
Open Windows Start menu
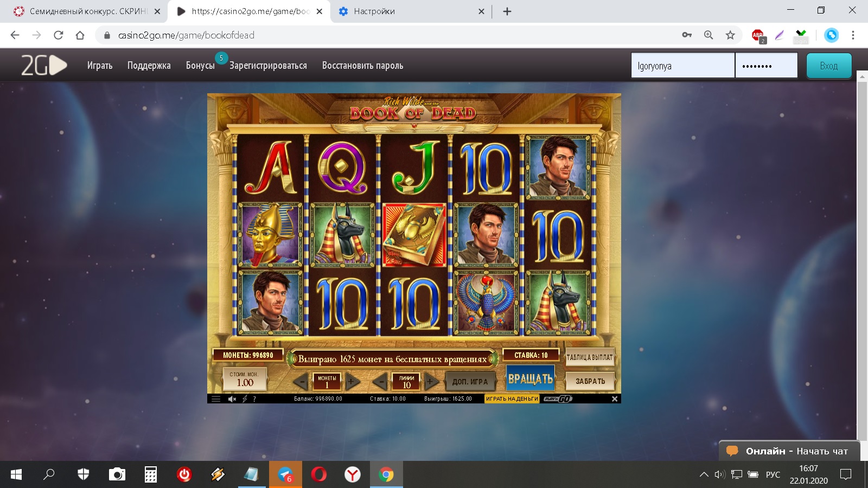16,475
